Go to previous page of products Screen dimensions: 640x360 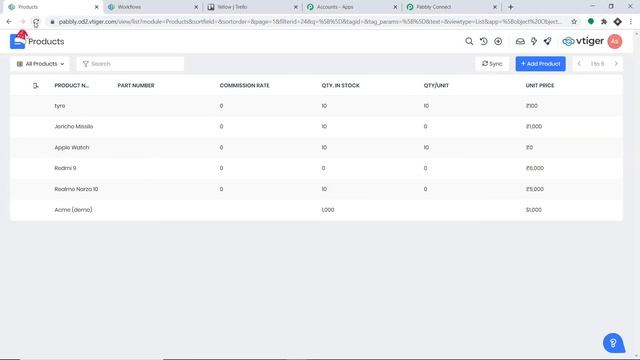click(579, 64)
